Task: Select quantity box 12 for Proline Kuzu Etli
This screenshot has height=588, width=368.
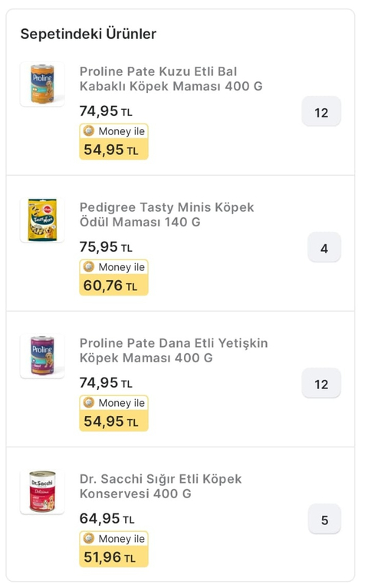Action: 321,112
